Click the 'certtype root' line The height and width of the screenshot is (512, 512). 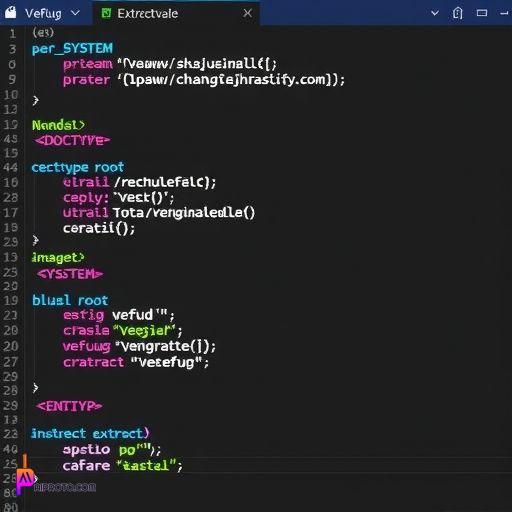[x=78, y=167]
